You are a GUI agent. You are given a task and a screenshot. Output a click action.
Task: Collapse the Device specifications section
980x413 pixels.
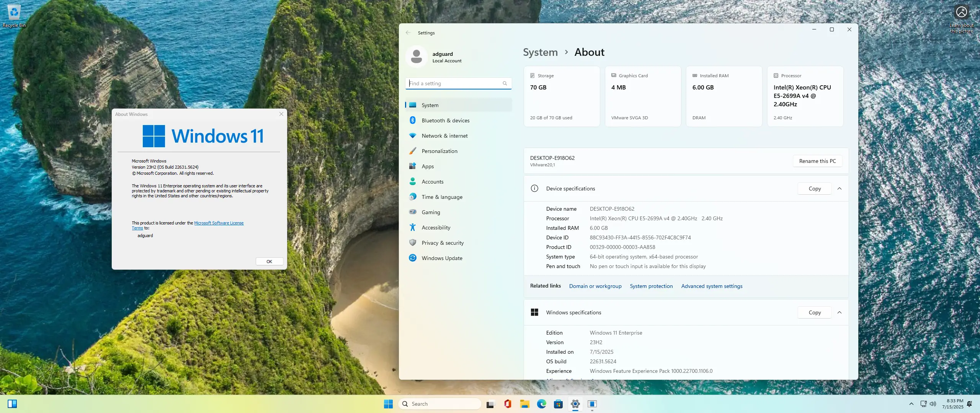coord(840,188)
